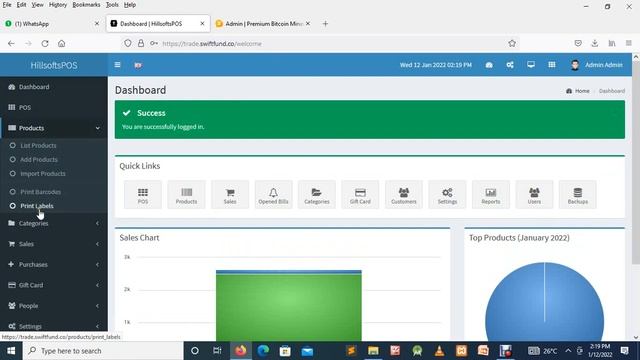Click the Windows Start button
This screenshot has width=640, height=360.
11,351
